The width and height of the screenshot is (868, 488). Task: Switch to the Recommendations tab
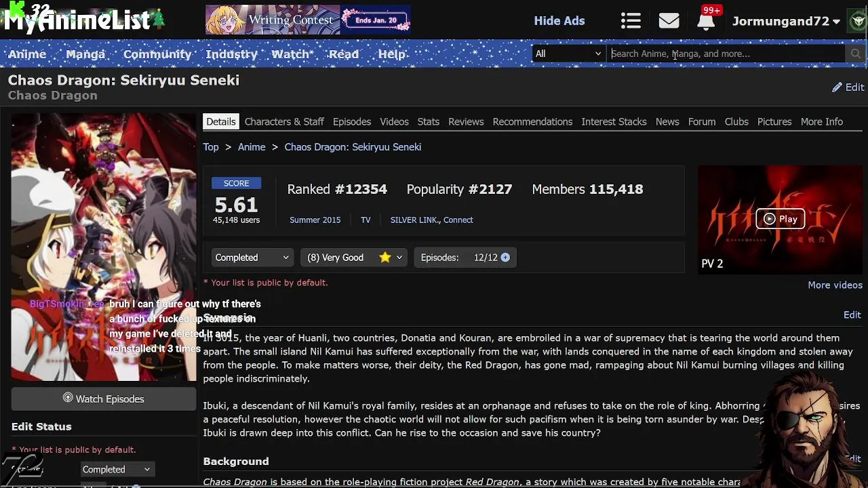532,122
